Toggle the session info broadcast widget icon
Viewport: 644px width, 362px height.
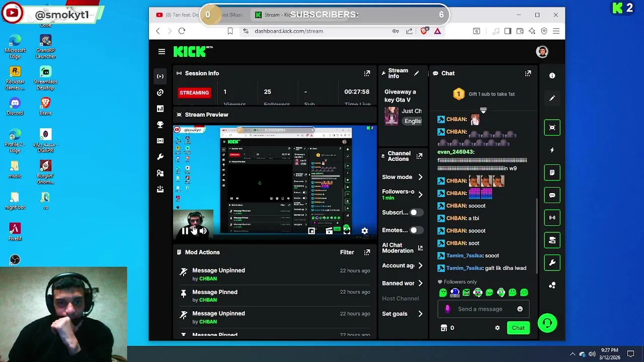tap(552, 218)
